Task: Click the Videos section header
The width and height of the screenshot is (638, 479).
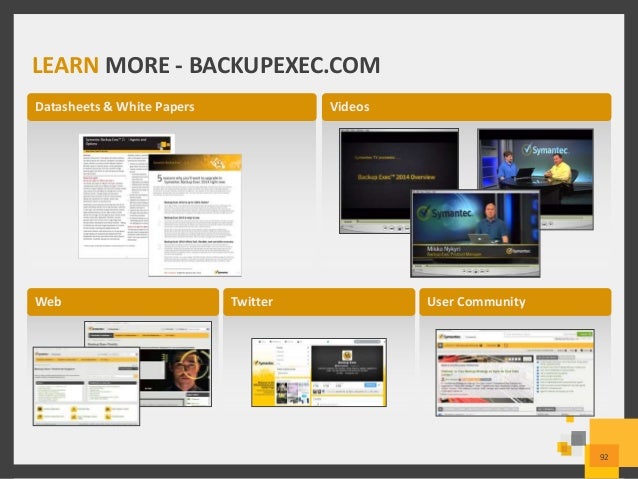Action: (466, 107)
